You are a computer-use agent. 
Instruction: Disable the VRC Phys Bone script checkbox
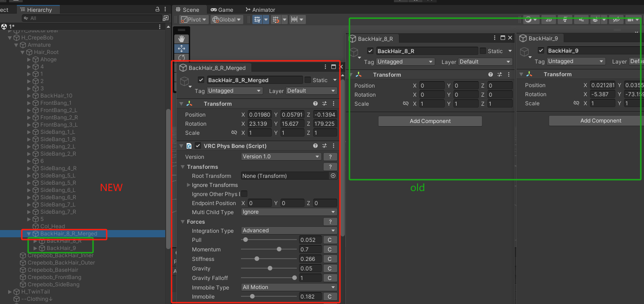pos(198,146)
